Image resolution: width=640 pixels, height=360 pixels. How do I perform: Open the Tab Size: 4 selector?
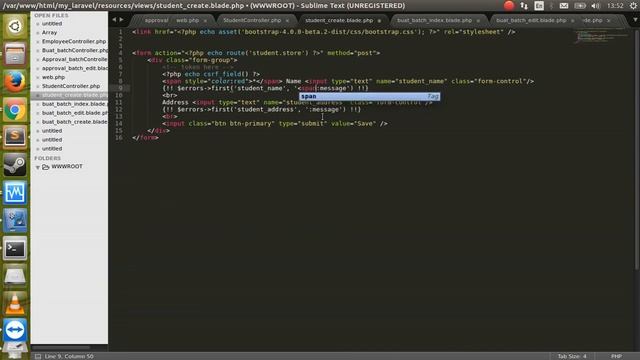[x=572, y=356]
